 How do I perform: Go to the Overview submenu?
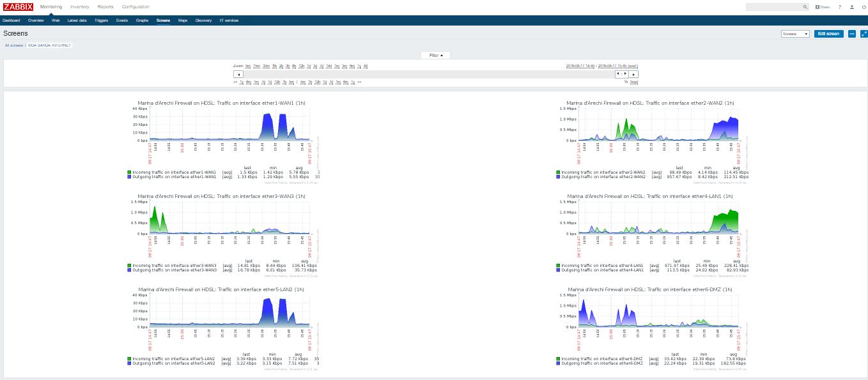[x=36, y=20]
